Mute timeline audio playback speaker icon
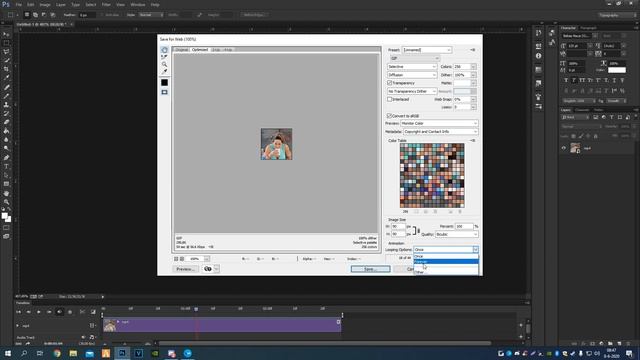 [x=60, y=312]
